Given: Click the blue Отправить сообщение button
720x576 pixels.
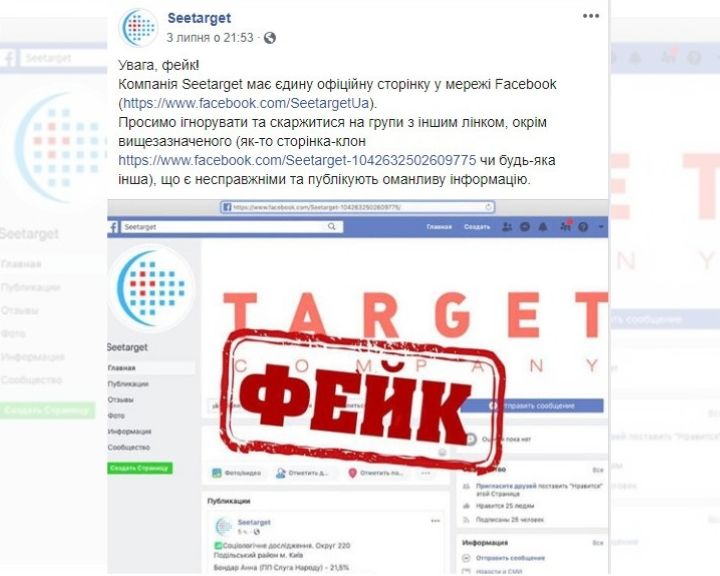Looking at the screenshot, I should (x=533, y=406).
